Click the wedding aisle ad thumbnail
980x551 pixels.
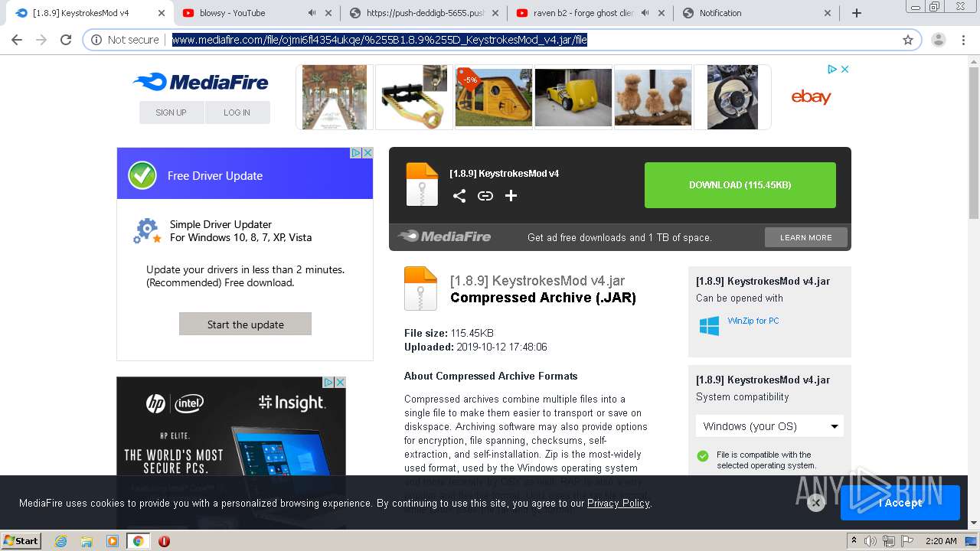pyautogui.click(x=335, y=97)
